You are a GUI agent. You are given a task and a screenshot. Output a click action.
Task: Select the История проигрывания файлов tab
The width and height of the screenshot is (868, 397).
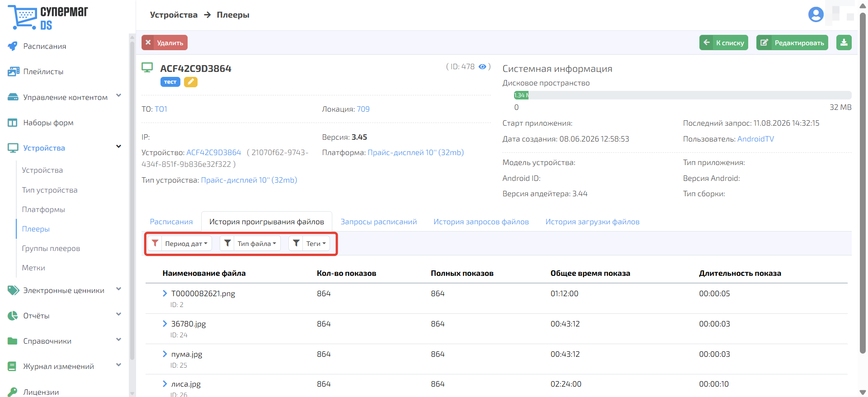267,222
